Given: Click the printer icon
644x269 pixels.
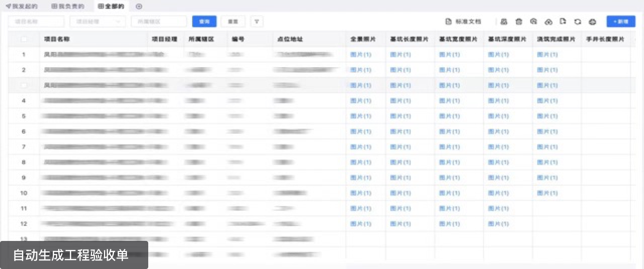Looking at the screenshot, I should click(592, 22).
